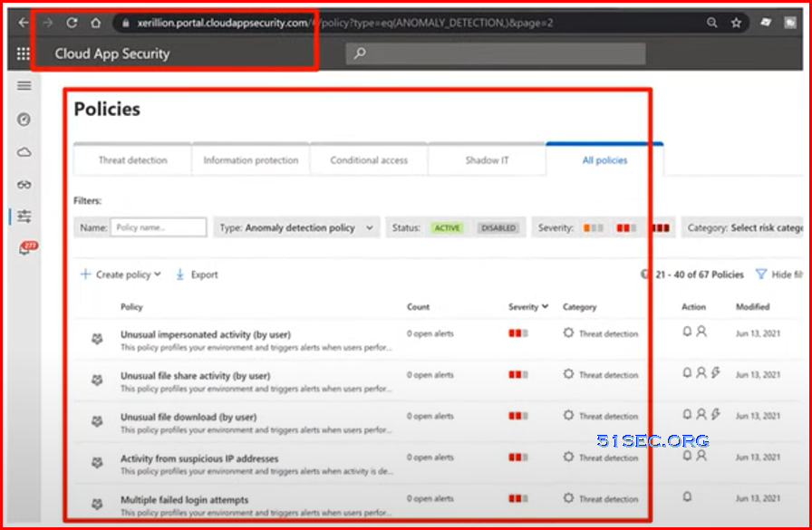This screenshot has width=812, height=530.
Task: Click lightning icon for Unusual file download
Action: [716, 414]
